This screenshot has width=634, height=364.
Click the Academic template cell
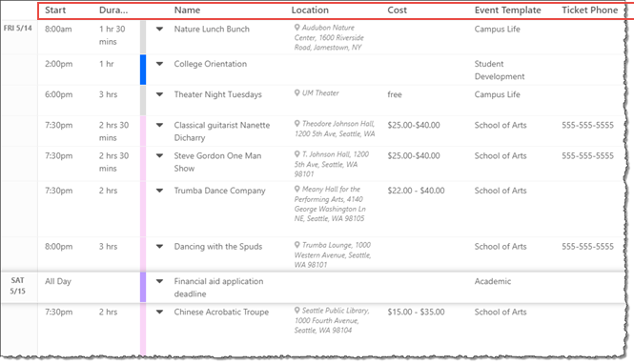(x=493, y=281)
